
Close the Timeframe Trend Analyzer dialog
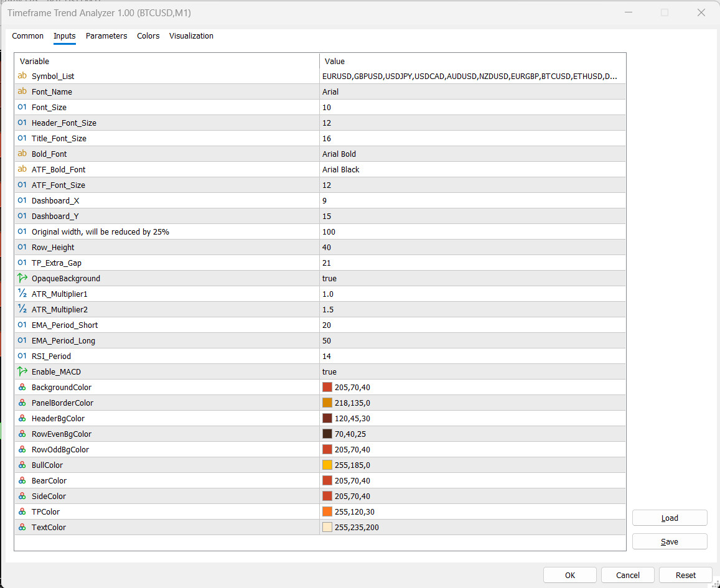tap(701, 13)
